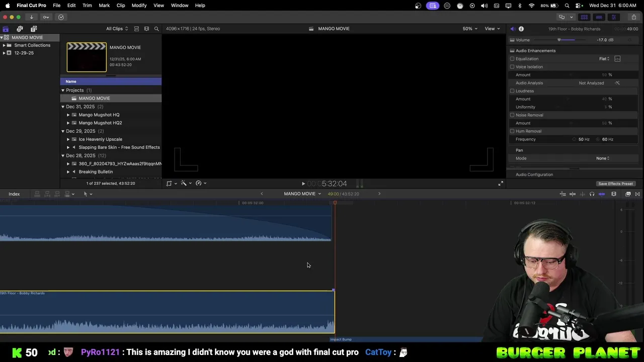Enable the Noise Removal checkbox
Image resolution: width=644 pixels, height=362 pixels.
point(512,115)
